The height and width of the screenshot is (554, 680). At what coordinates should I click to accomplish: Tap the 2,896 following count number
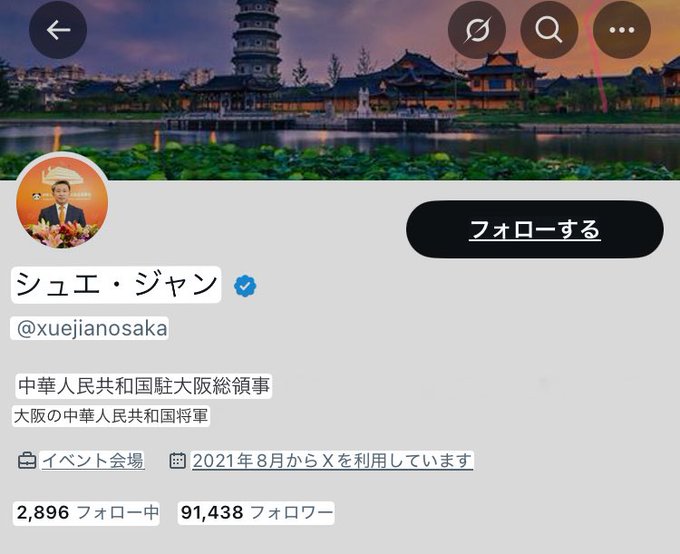43,513
